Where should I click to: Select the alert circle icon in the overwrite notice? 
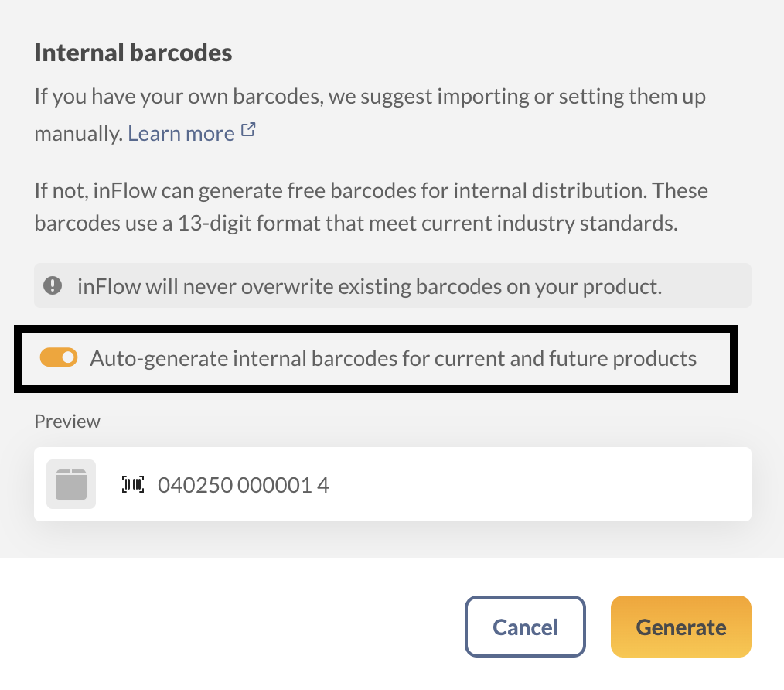point(51,285)
